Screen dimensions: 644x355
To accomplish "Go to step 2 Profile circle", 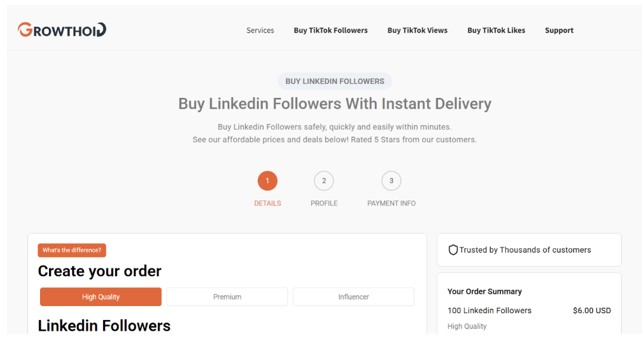I will coord(324,181).
